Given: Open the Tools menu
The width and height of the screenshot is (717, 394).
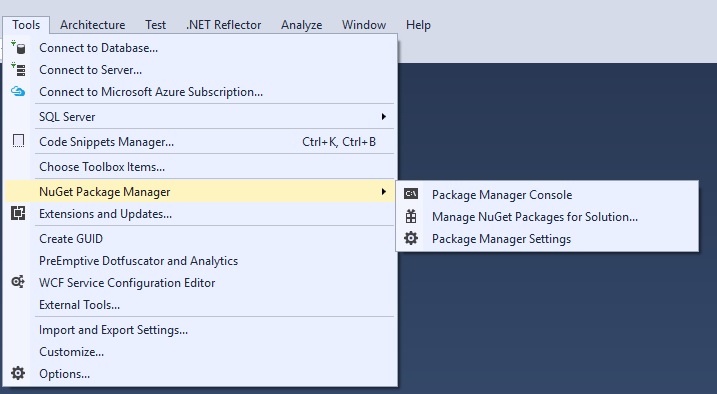Looking at the screenshot, I should pos(26,25).
